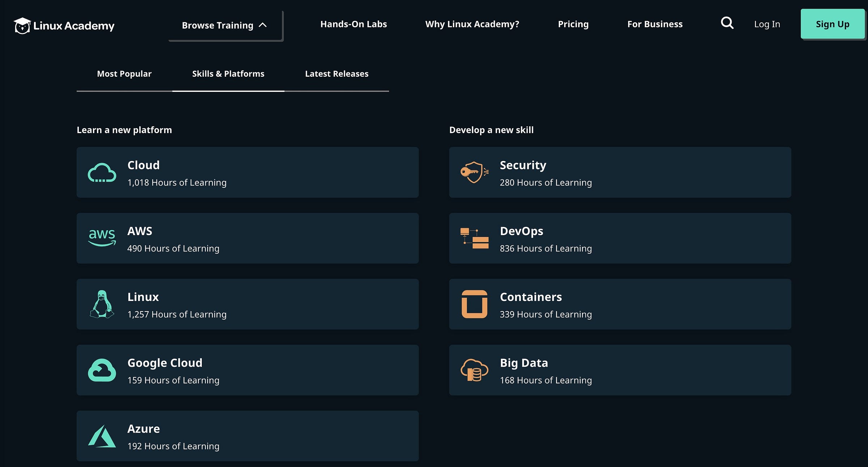Image resolution: width=868 pixels, height=467 pixels.
Task: Click '836 Hours of Learning' text
Action: [546, 249]
